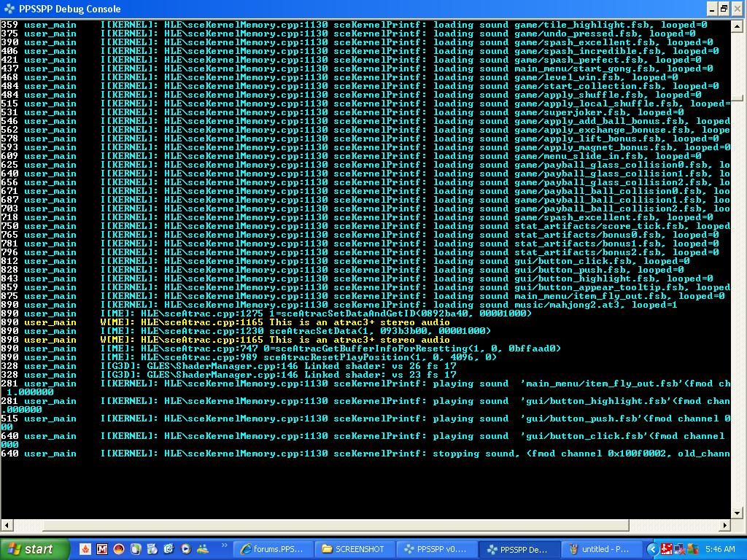Viewport: 747px width, 560px height.
Task: Click the Windows Messenger quick launch icon
Action: [202, 549]
